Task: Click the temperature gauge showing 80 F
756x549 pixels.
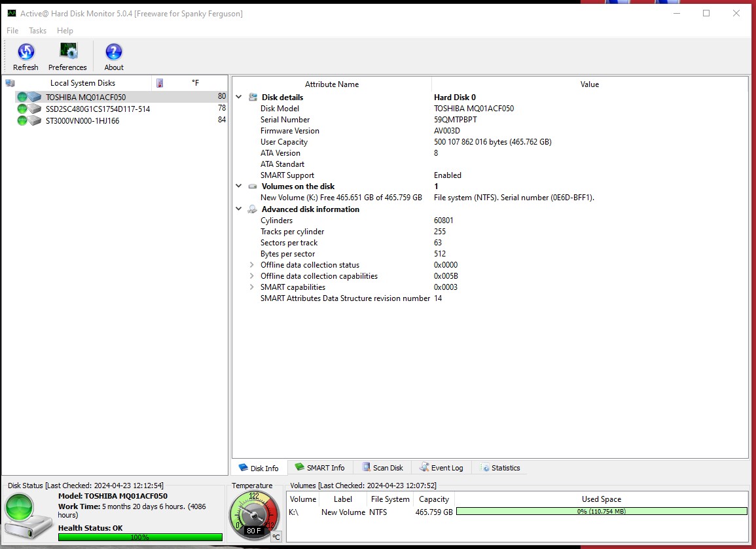Action: point(253,514)
